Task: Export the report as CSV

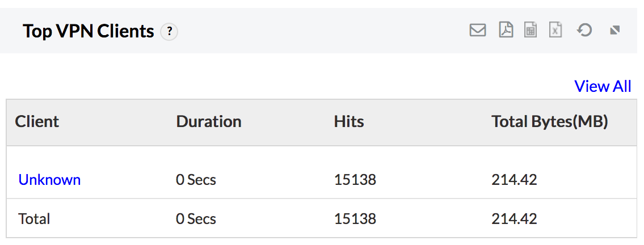Action: tap(531, 30)
